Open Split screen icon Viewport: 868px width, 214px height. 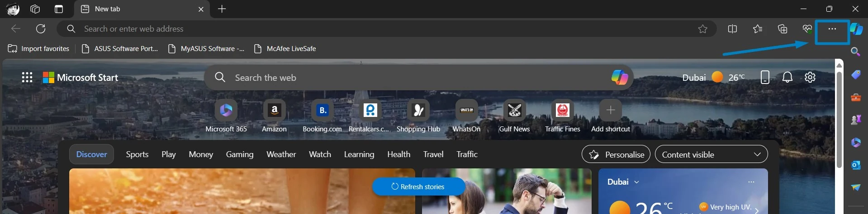(x=732, y=29)
